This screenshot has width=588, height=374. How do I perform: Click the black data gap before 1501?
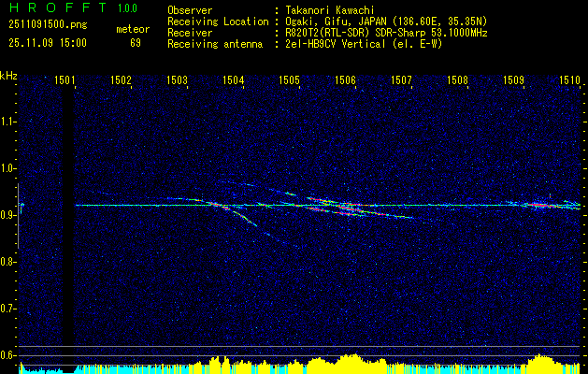(68, 225)
